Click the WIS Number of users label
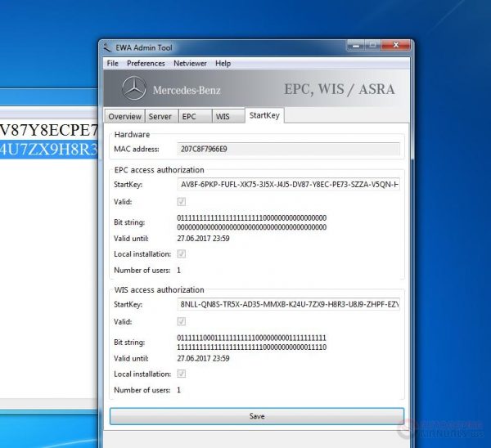The width and height of the screenshot is (491, 448). click(x=142, y=390)
